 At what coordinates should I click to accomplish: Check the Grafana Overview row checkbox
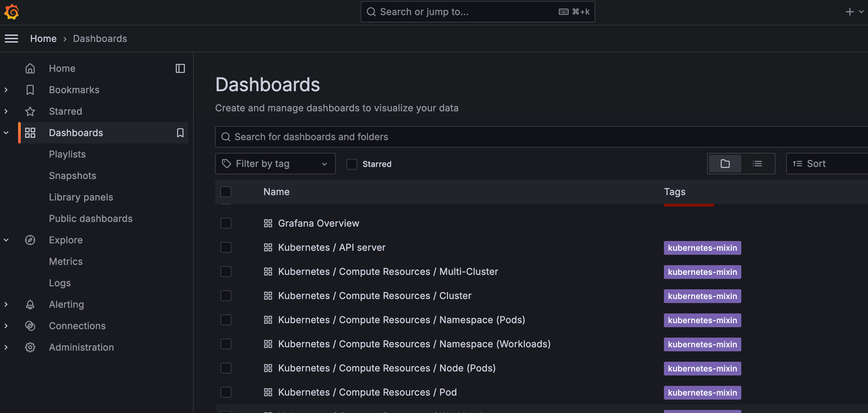coord(226,223)
